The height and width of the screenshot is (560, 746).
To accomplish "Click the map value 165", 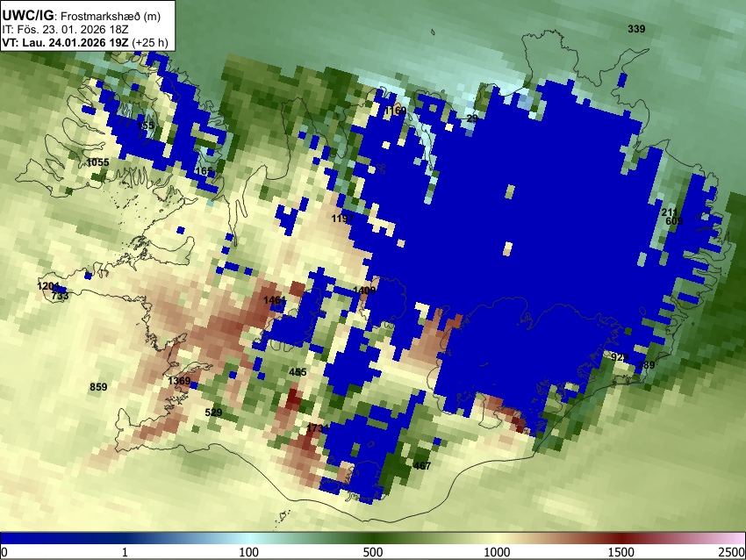I will coord(204,171).
